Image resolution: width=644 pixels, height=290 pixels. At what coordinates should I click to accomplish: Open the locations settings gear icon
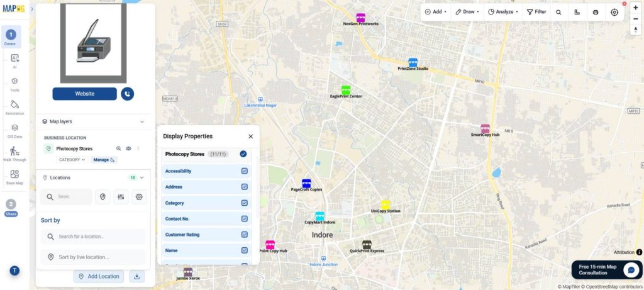(139, 197)
